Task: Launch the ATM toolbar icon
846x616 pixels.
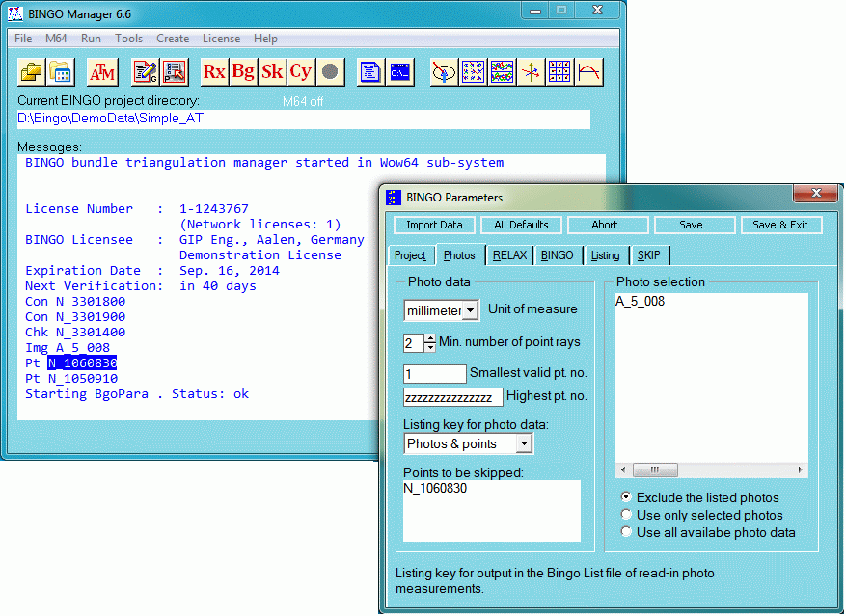Action: 102,71
